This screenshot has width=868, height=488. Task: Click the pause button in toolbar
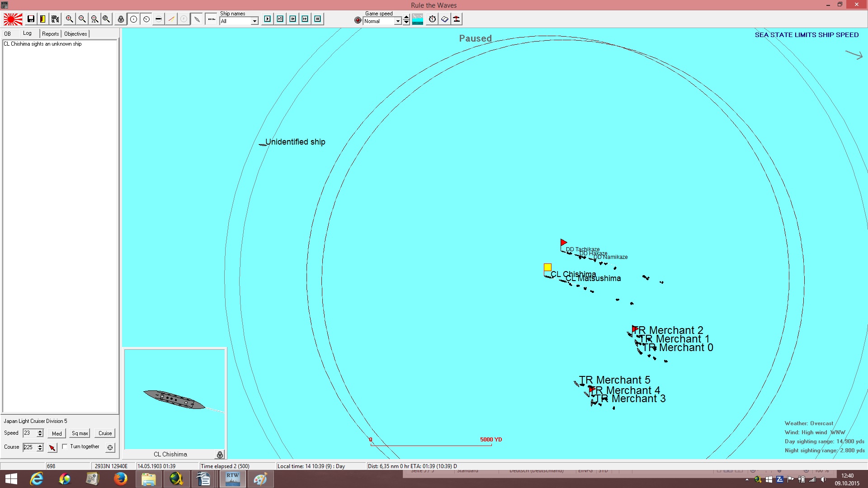[318, 19]
